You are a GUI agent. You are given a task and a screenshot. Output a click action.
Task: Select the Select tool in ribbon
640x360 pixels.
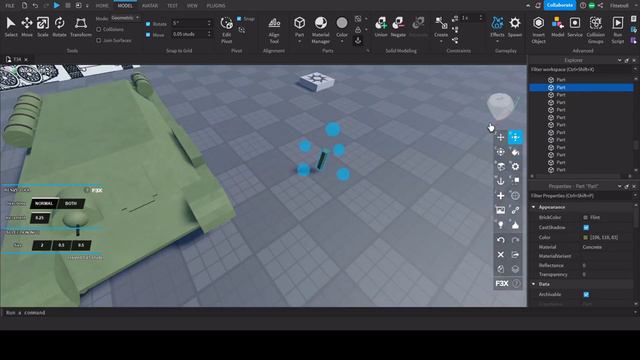(x=11, y=27)
